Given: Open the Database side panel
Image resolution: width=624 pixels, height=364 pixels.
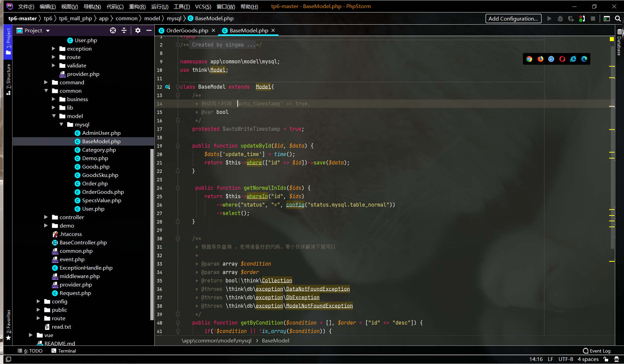Looking at the screenshot, I should point(620,42).
